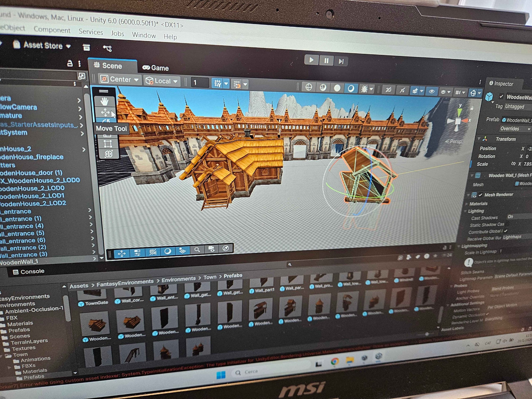
Task: Click the Step frame button
Action: [x=341, y=62]
